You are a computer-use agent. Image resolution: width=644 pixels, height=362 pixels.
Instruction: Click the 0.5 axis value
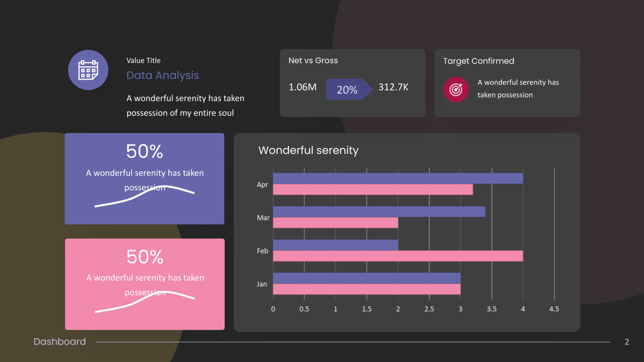click(304, 309)
